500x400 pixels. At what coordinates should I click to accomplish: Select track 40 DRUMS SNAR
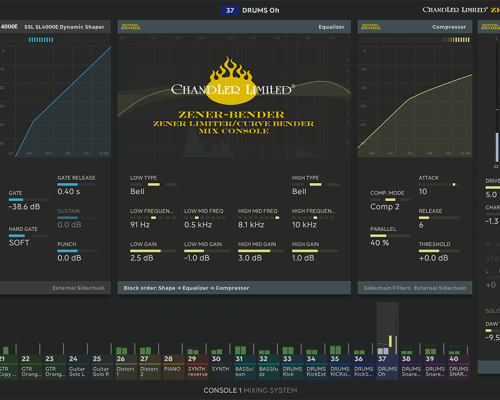[459, 367]
